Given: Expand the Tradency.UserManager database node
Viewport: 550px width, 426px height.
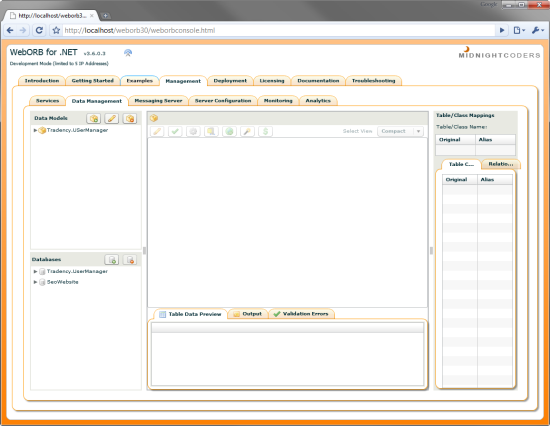Looking at the screenshot, I should click(35, 272).
